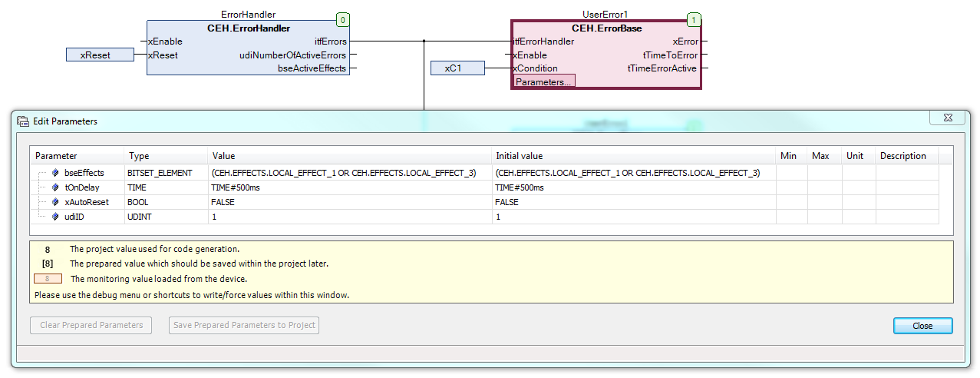The width and height of the screenshot is (980, 378).
Task: Sort by the Parameter column header
Action: pyautogui.click(x=77, y=156)
